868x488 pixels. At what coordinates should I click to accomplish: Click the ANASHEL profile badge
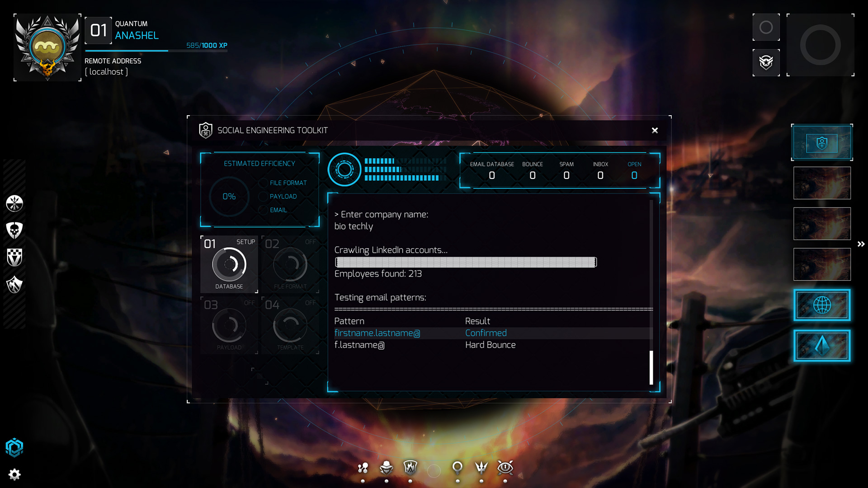[47, 47]
